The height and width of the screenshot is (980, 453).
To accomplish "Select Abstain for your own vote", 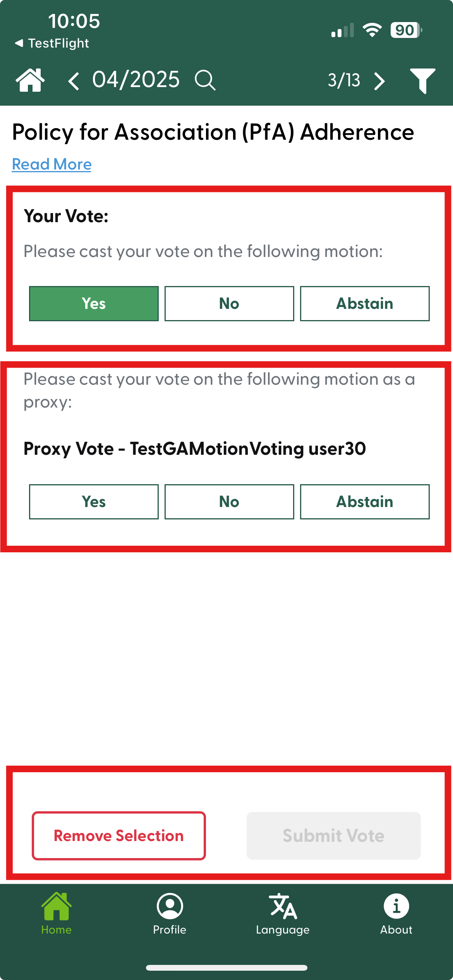I will (365, 303).
